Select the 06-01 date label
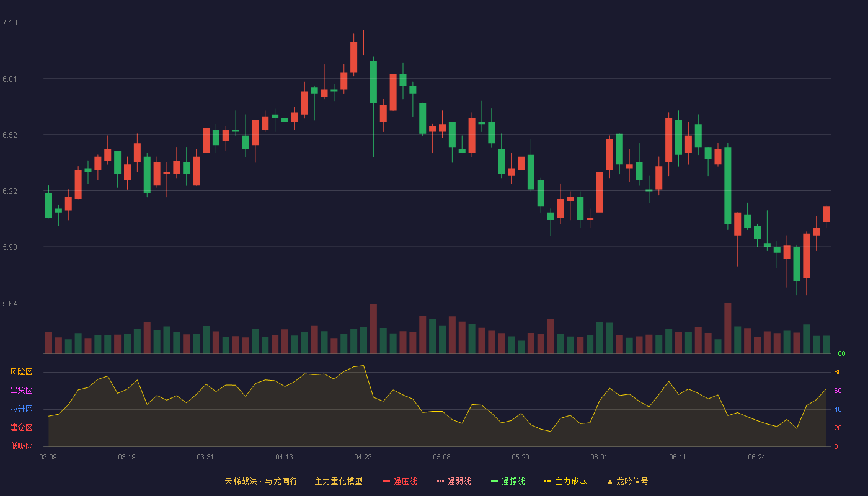868x496 pixels. point(600,457)
